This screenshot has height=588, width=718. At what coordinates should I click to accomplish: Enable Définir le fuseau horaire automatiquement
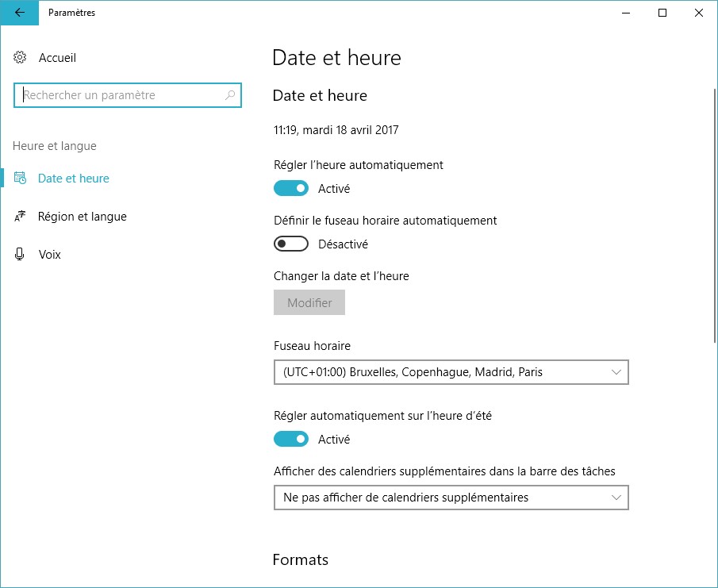point(290,244)
